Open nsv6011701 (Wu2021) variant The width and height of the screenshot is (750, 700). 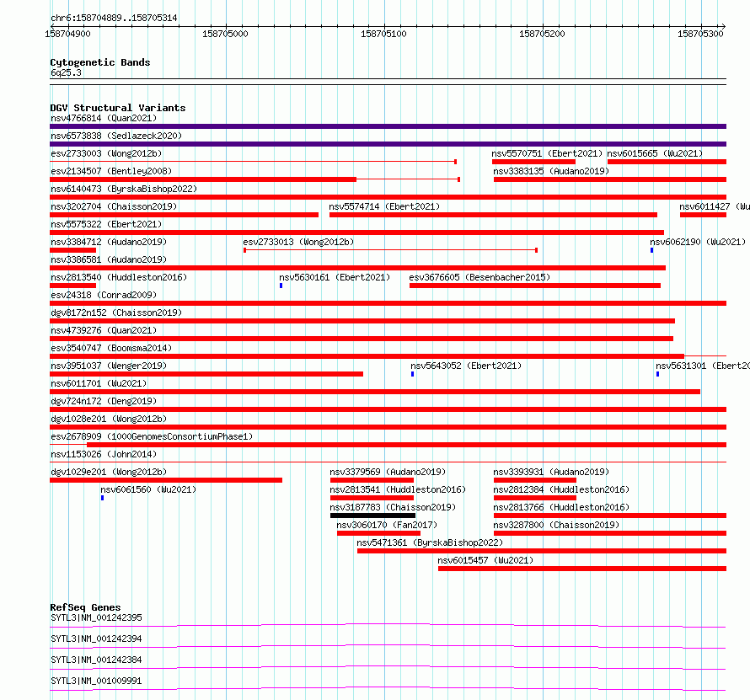(99, 383)
